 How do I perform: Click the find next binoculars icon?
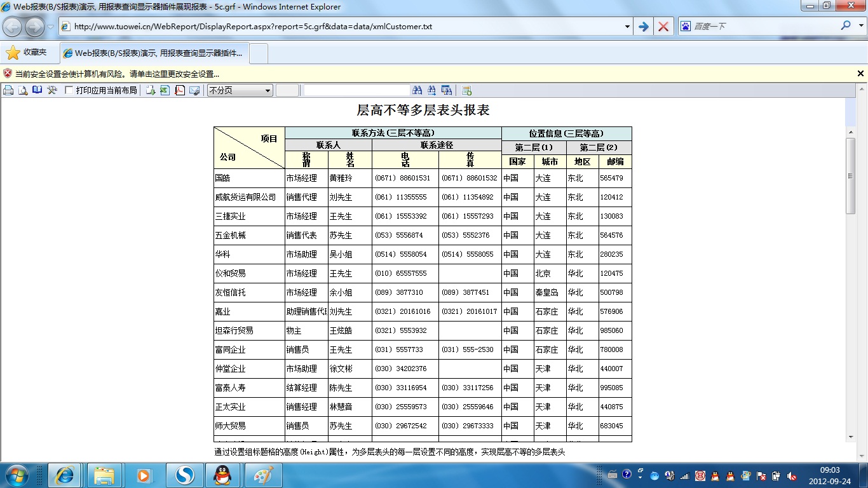pos(432,90)
